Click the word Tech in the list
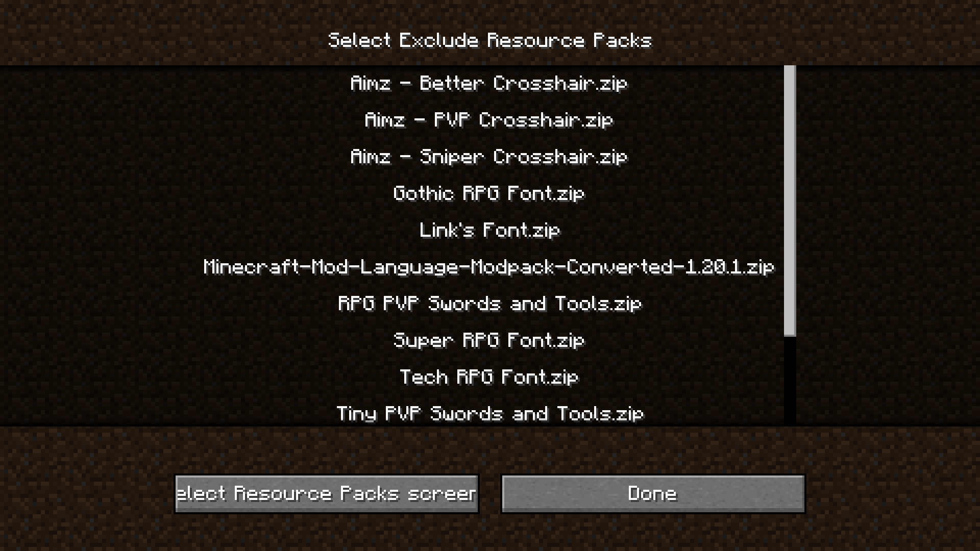 [x=423, y=377]
